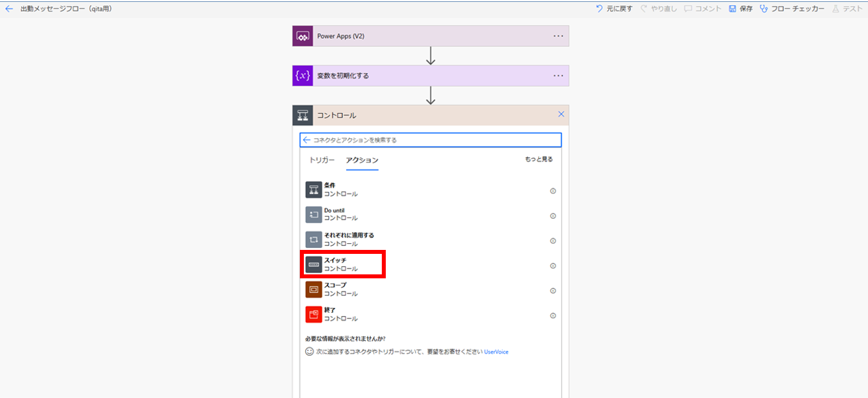Click the Power Apps (V2) trigger icon
868x398 pixels.
tap(303, 36)
